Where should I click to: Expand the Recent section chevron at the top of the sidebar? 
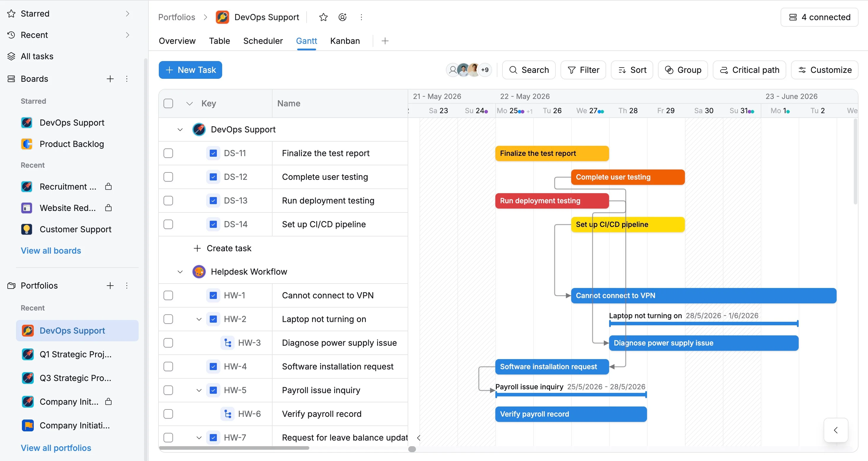[x=127, y=35]
